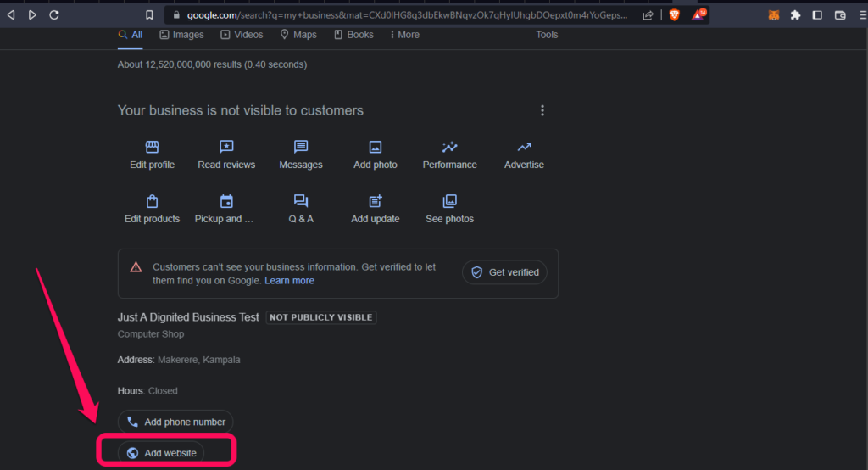Reload the page
This screenshot has width=868, height=470.
[x=54, y=15]
